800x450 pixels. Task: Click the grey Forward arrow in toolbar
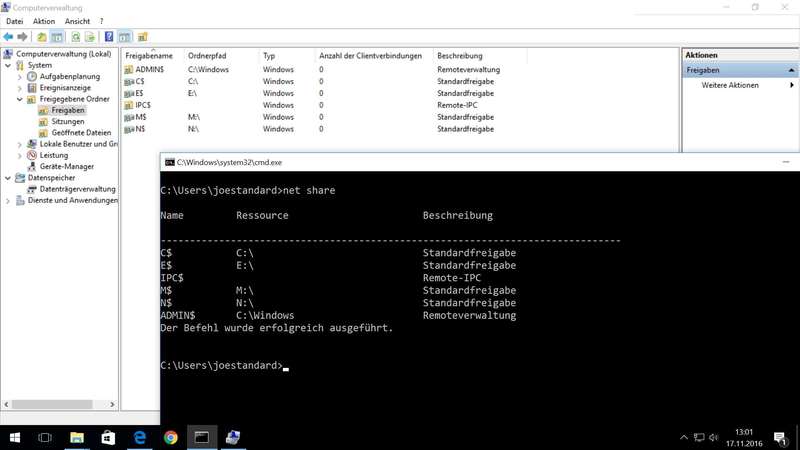[x=22, y=37]
